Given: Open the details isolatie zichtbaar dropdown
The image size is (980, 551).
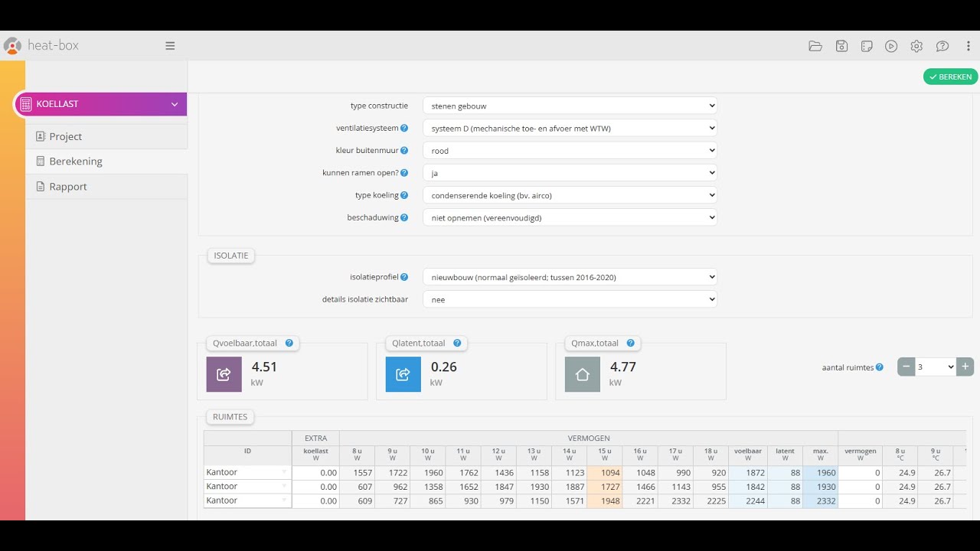Looking at the screenshot, I should [x=570, y=299].
